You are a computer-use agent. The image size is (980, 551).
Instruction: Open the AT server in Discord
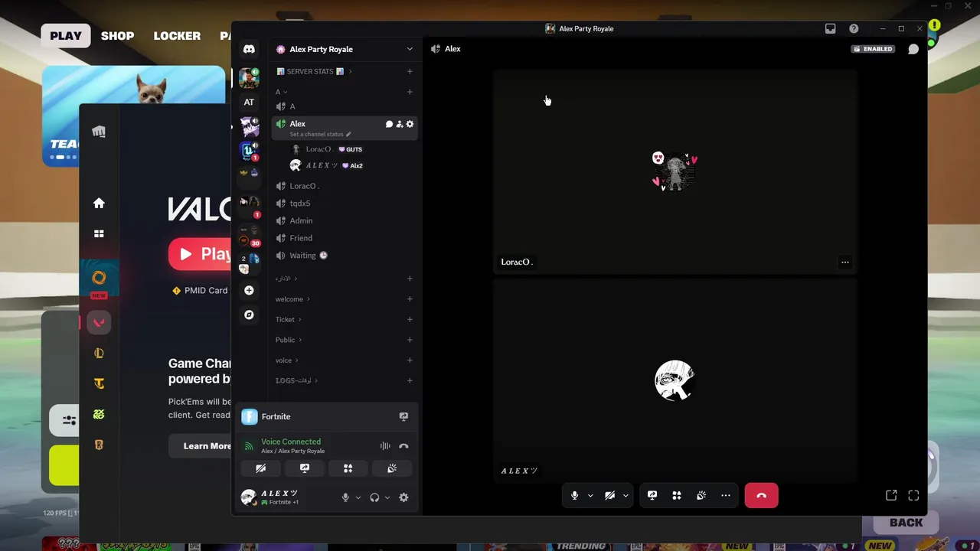(x=249, y=102)
